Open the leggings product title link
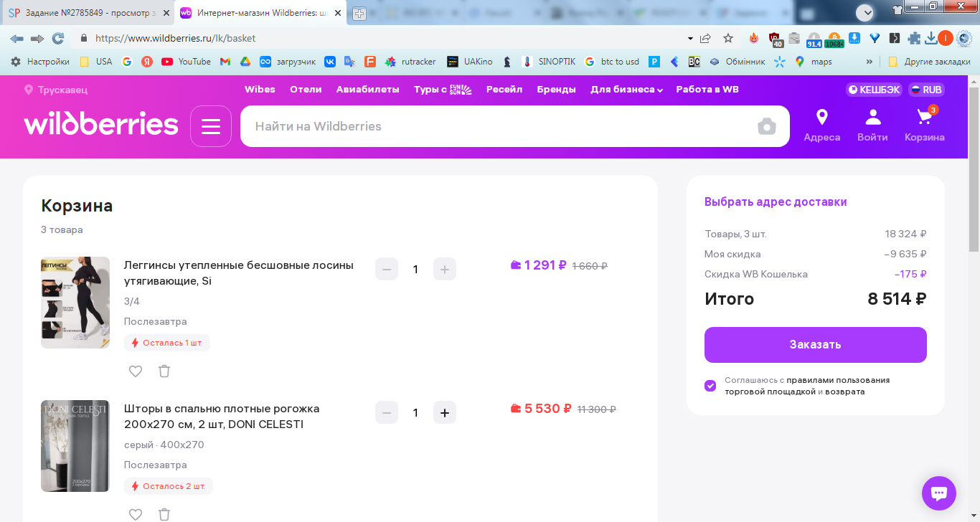The width and height of the screenshot is (980, 522). (239, 273)
